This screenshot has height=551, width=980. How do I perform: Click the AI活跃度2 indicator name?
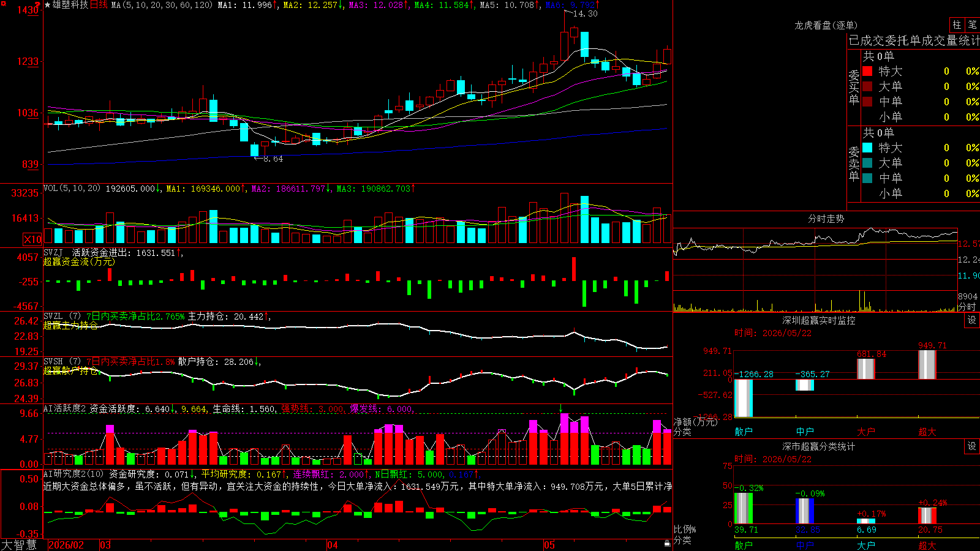[65, 409]
